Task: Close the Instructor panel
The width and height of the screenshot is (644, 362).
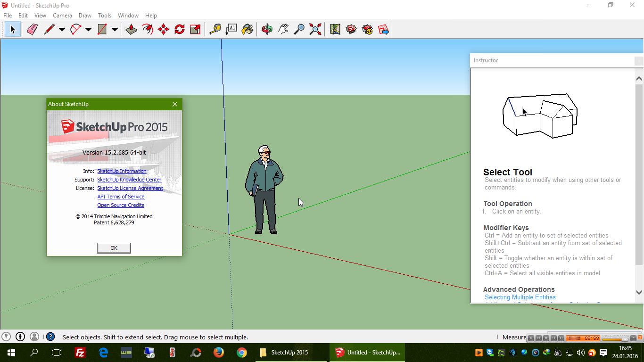Action: (639, 61)
